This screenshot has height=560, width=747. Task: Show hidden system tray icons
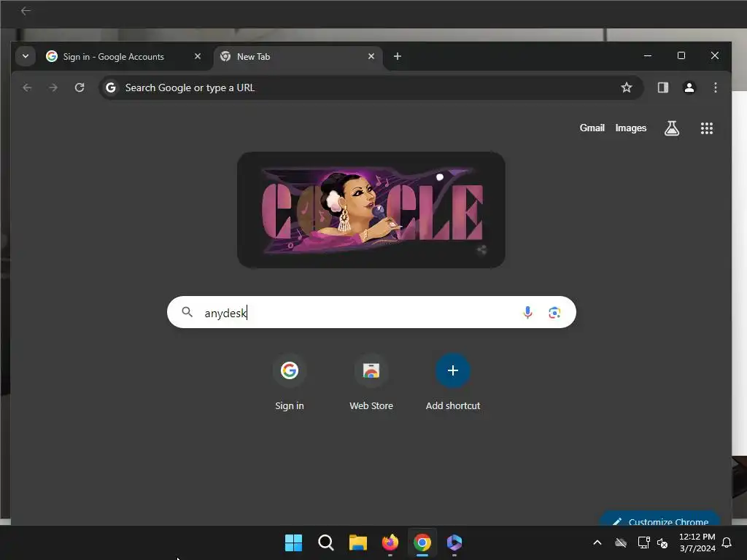(597, 542)
